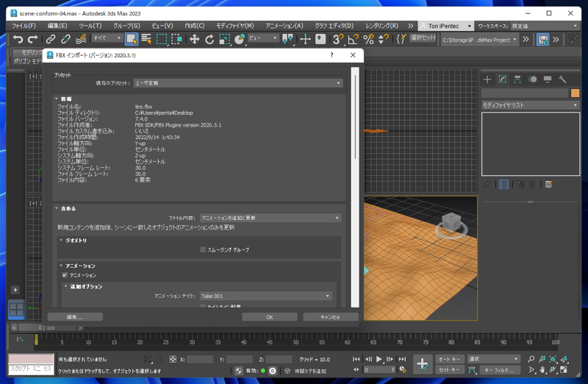Activate the Select and Move tool

(x=194, y=39)
